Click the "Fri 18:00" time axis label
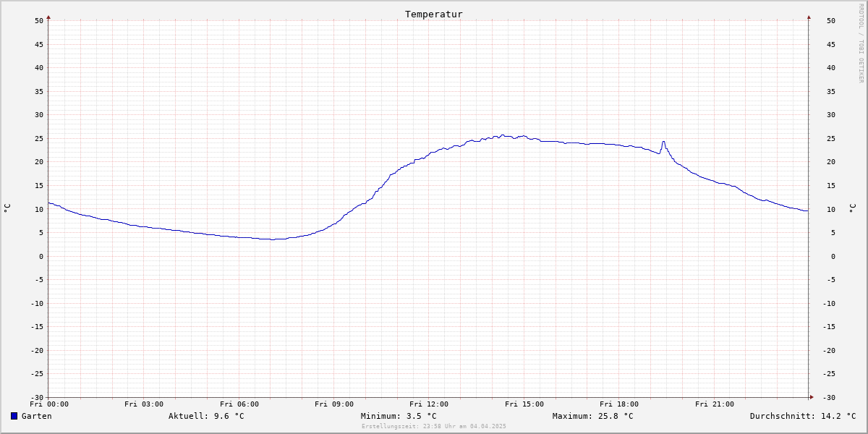This screenshot has width=868, height=434. pyautogui.click(x=619, y=404)
